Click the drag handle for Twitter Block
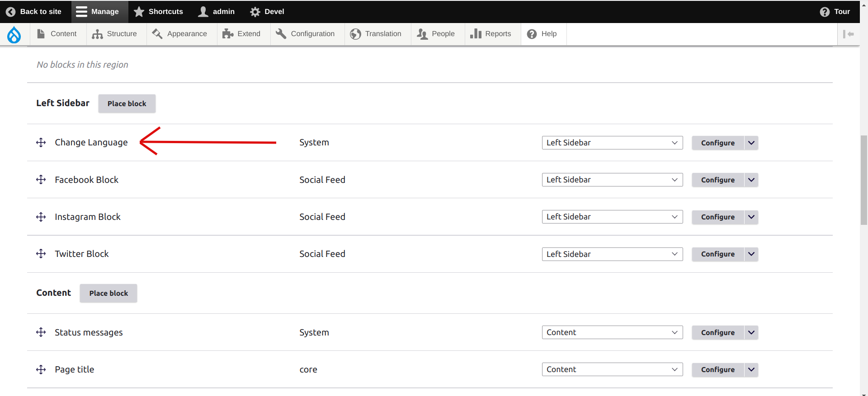This screenshot has height=396, width=868. click(x=41, y=254)
